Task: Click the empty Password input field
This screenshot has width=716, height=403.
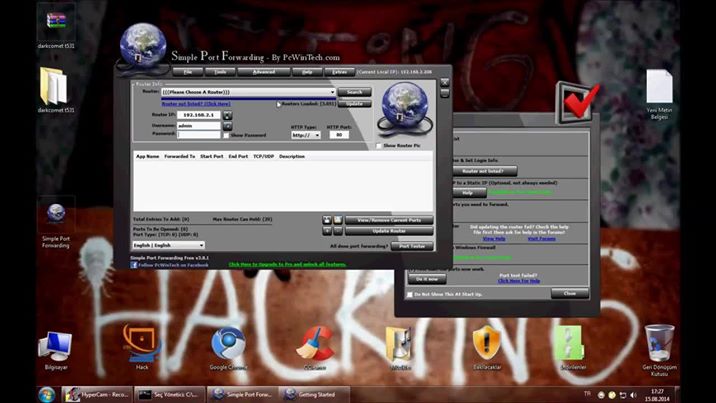Action: [199, 135]
